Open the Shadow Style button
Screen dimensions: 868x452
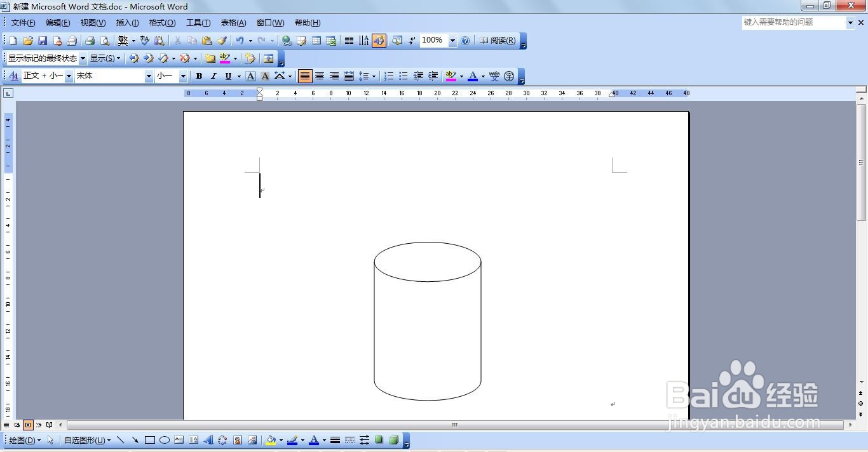tap(379, 440)
